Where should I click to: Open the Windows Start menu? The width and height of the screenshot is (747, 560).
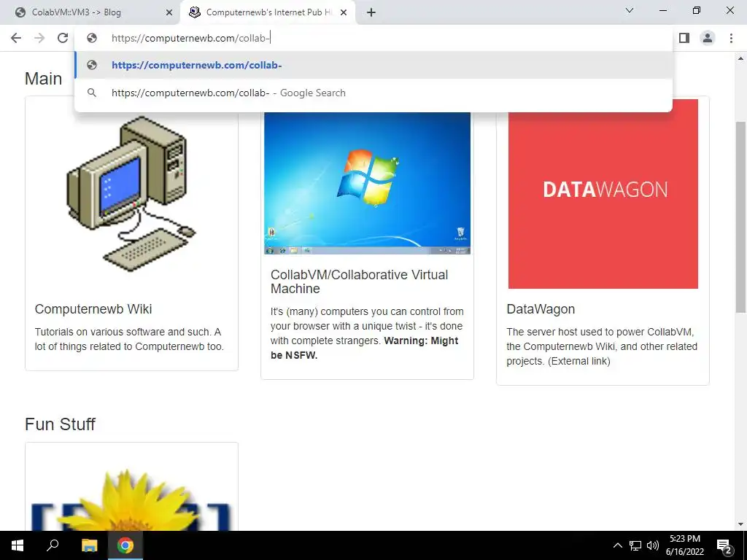click(18, 545)
